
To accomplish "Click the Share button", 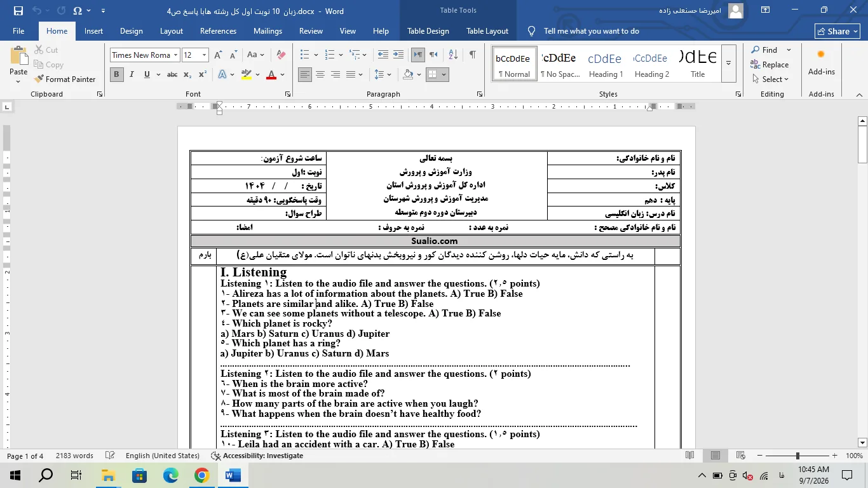I will (x=837, y=31).
